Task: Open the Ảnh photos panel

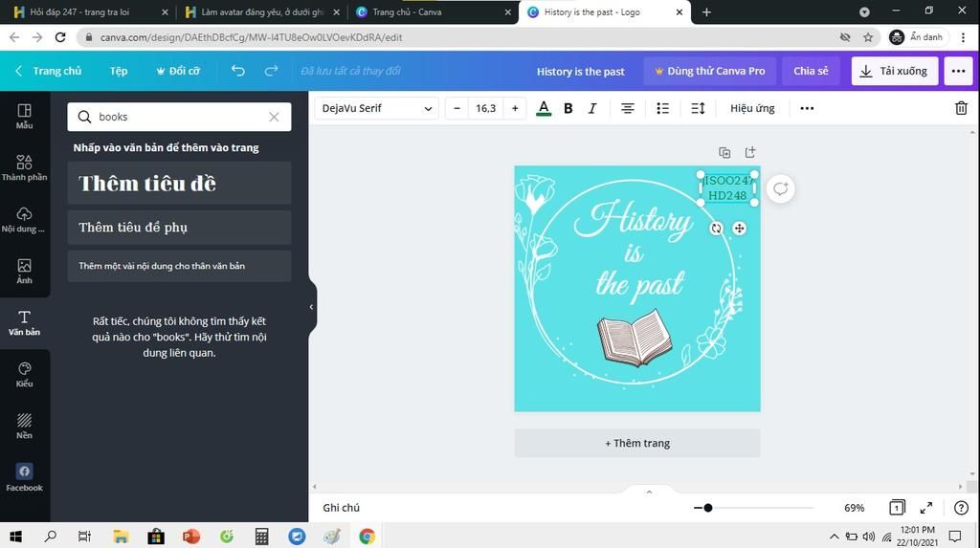Action: coord(24,272)
